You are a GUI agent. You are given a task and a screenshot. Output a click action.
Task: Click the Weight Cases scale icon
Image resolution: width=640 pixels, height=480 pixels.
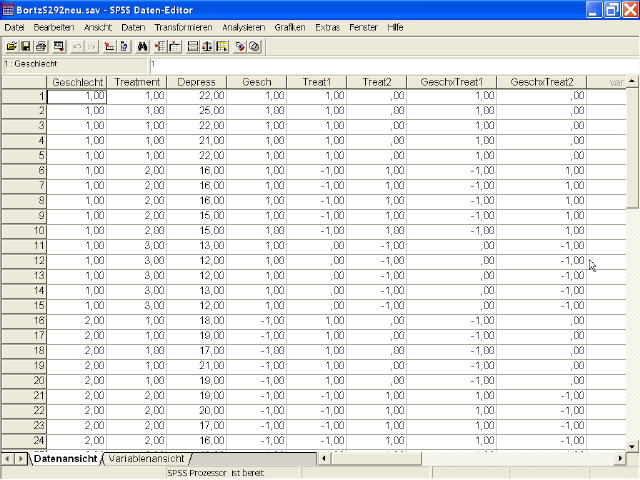point(206,47)
